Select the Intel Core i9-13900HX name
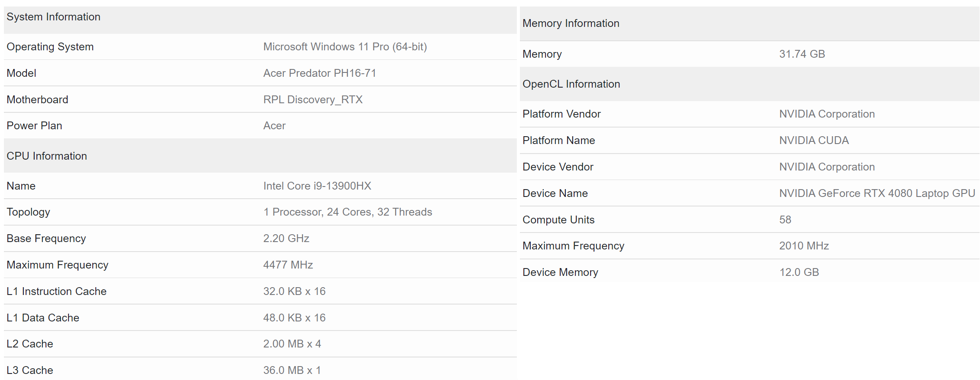The height and width of the screenshot is (380, 980). [317, 186]
